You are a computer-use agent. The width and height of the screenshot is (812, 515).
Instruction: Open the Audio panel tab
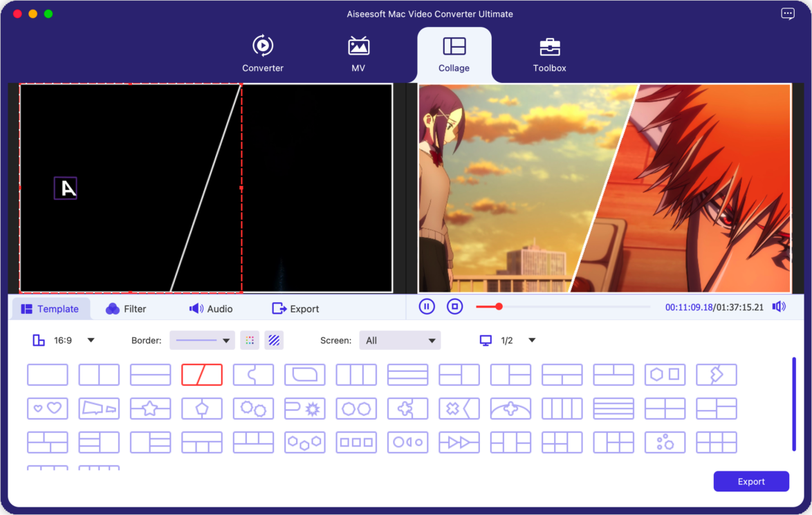[211, 309]
